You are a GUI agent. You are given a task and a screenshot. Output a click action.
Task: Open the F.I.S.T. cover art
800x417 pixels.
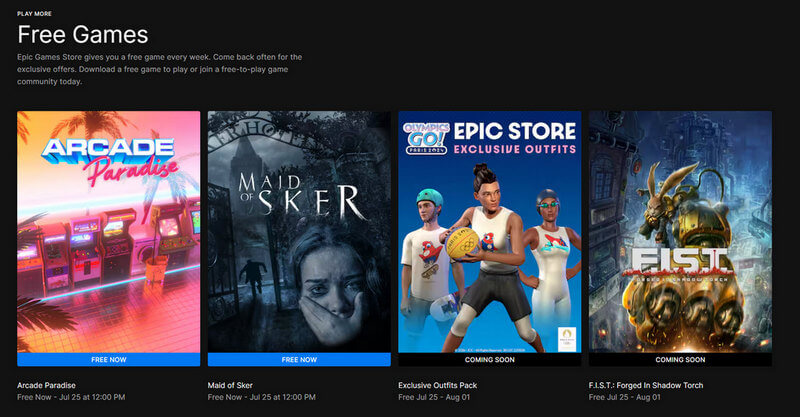click(x=680, y=232)
